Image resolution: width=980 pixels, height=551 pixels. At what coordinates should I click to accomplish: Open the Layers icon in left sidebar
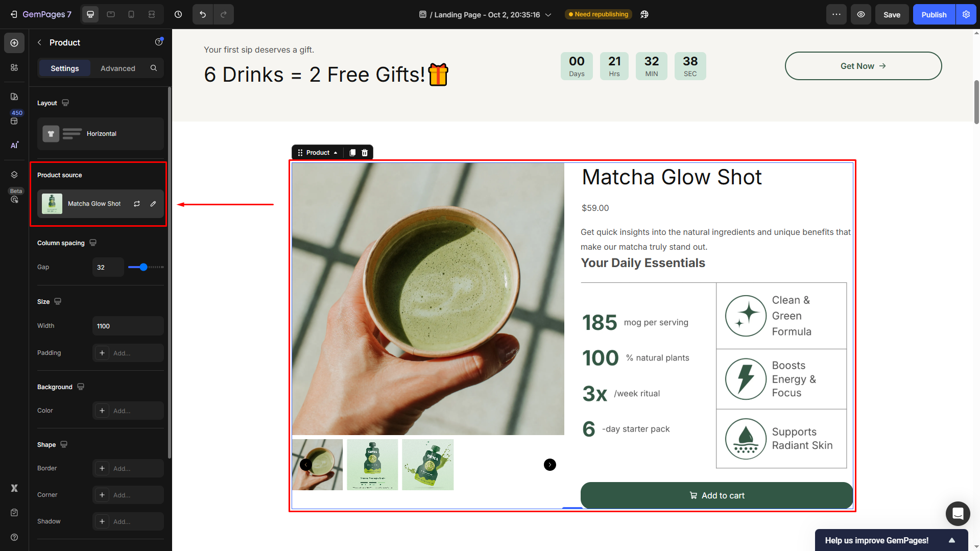[x=14, y=175]
